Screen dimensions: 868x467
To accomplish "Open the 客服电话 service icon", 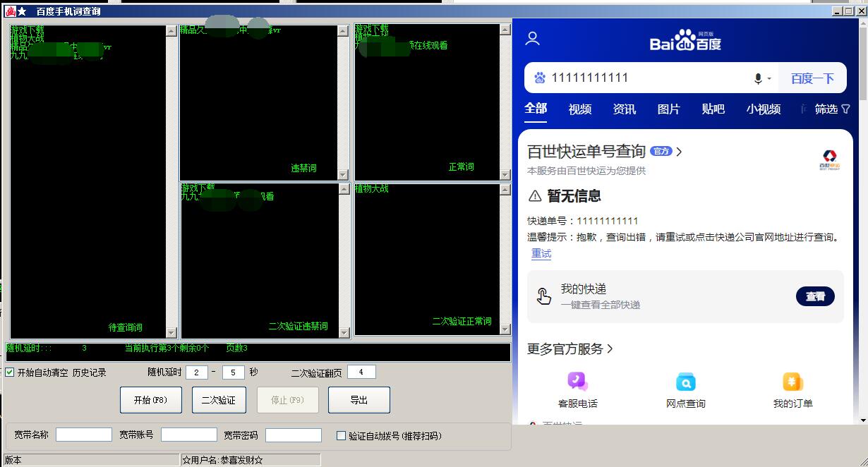I will click(577, 382).
